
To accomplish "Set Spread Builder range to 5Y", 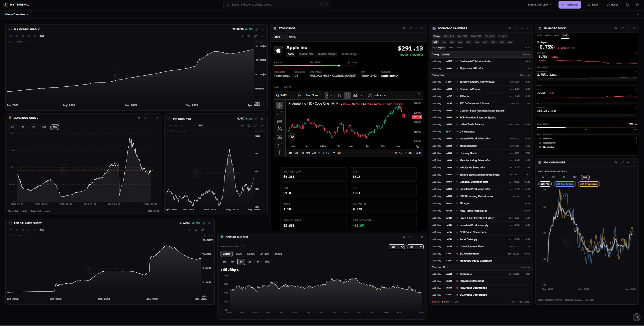I will (x=258, y=262).
